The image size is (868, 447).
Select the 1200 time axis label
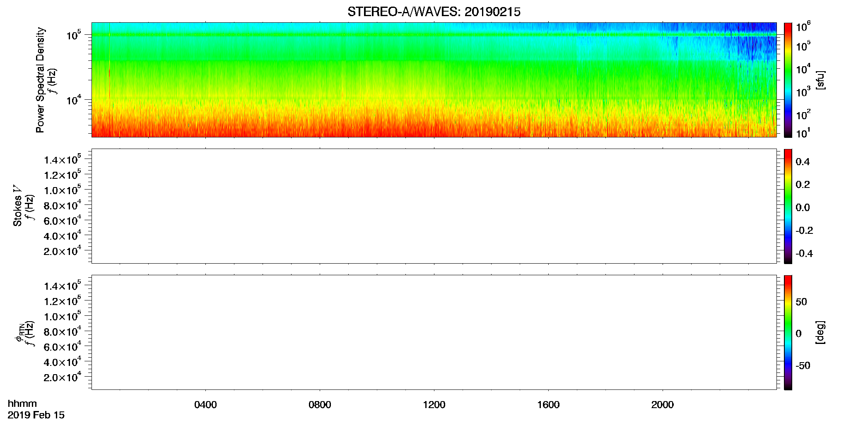click(434, 405)
